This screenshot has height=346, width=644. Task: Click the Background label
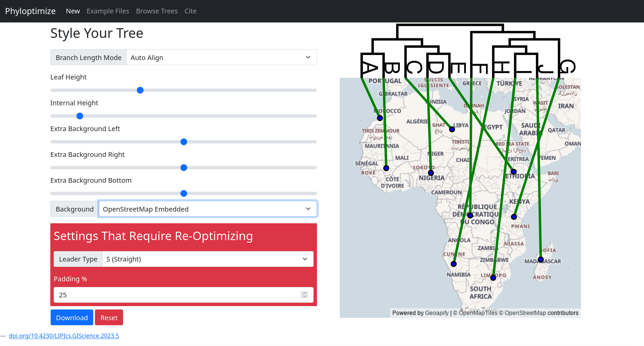coord(74,209)
